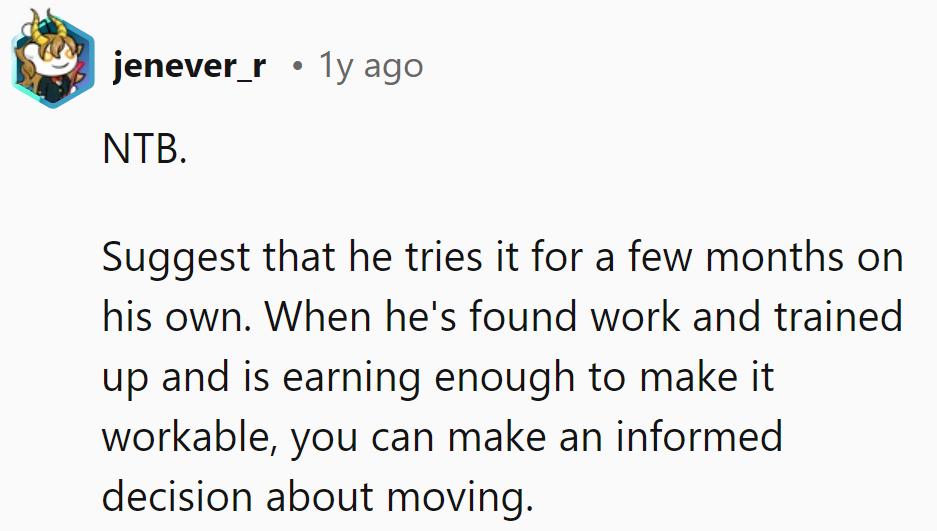Click the jenever_r username link
Viewport: 937px width, 531px height.
click(189, 66)
